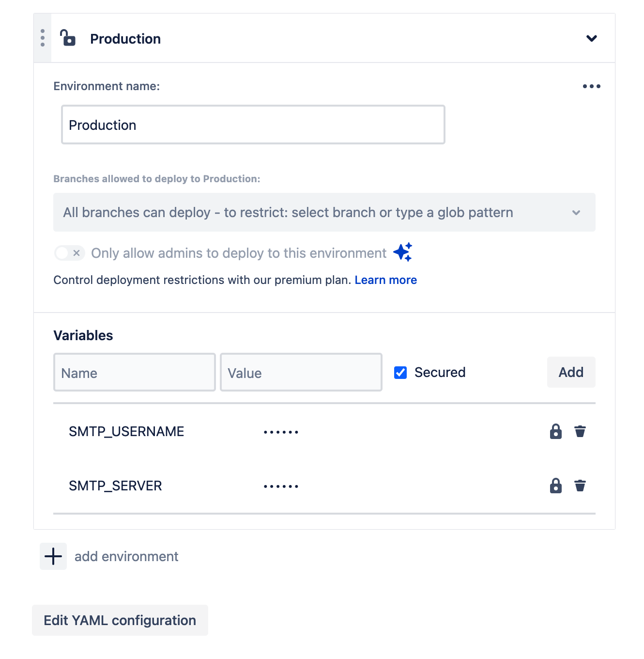Click the variable Value input field

coord(301,372)
